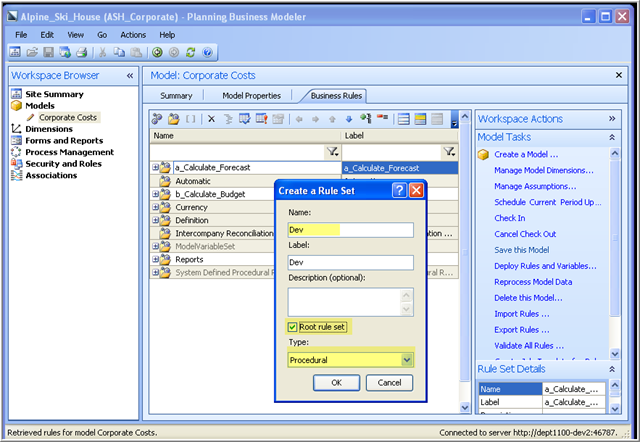
Task: Click the delete X icon in rules toolbar
Action: pos(211,119)
